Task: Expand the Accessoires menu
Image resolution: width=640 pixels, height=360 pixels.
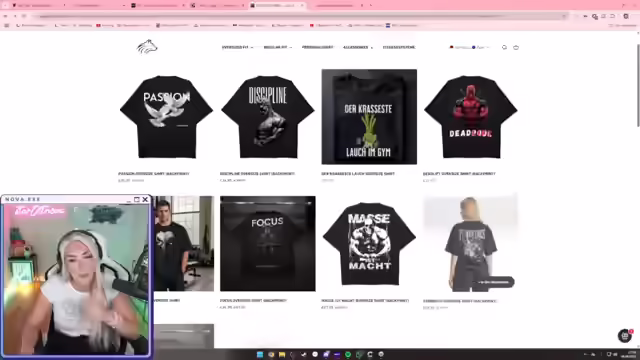Action: [358, 47]
